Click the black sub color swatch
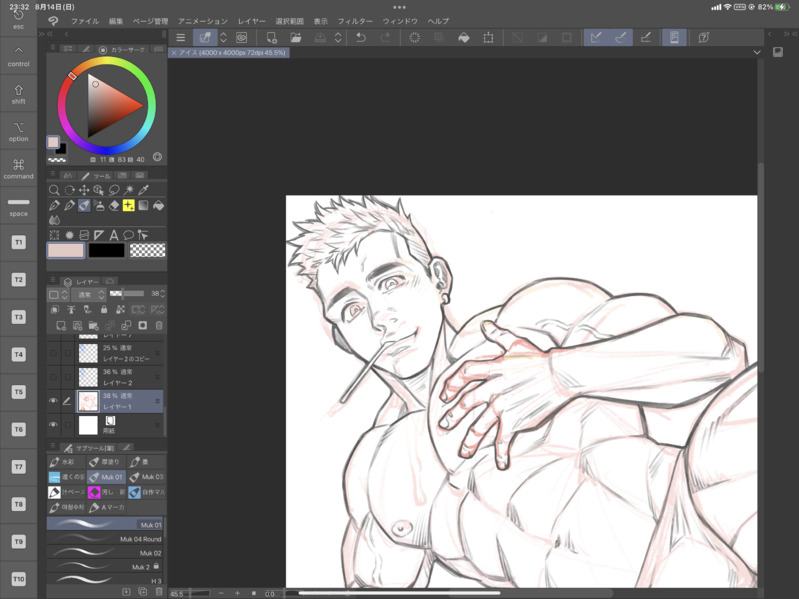Screen dimensions: 799x599 tap(106, 251)
